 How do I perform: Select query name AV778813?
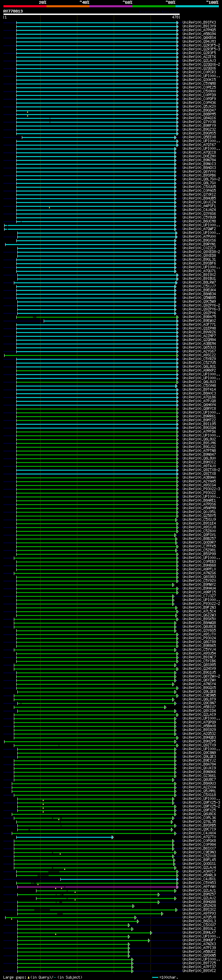click(x=13, y=11)
